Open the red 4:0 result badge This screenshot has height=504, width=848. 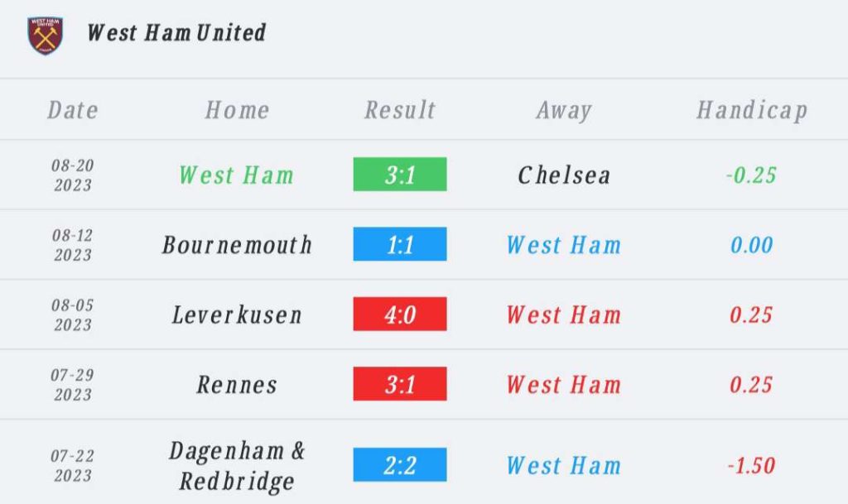[x=400, y=314]
